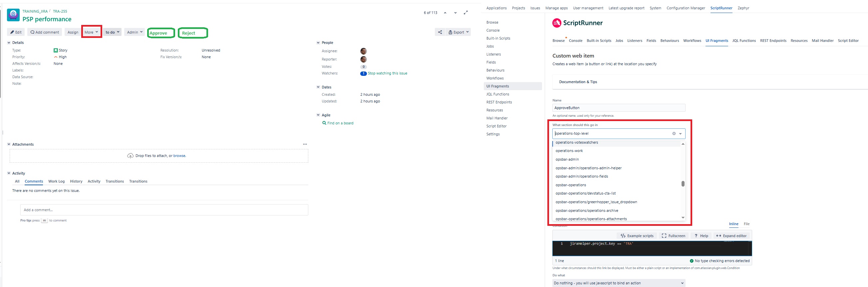
Task: Click the Add comment button
Action: (45, 32)
